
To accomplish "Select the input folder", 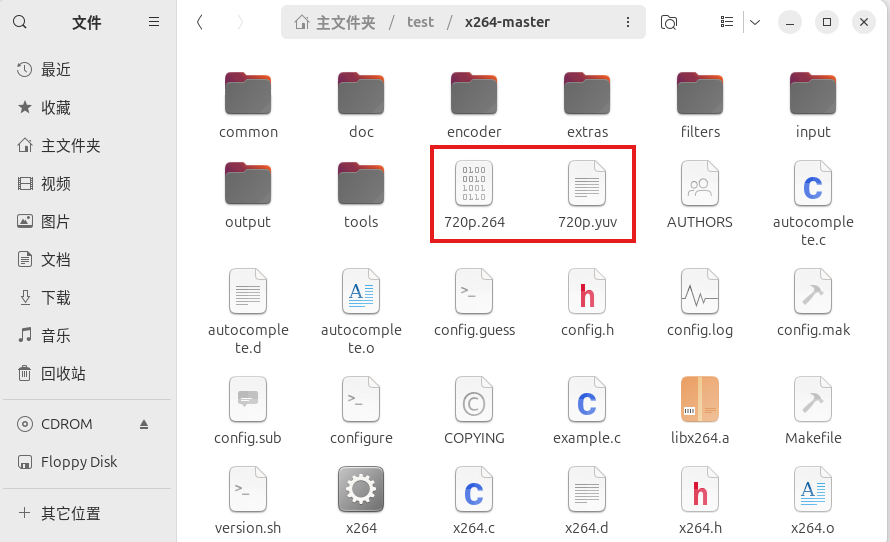I will [x=813, y=106].
